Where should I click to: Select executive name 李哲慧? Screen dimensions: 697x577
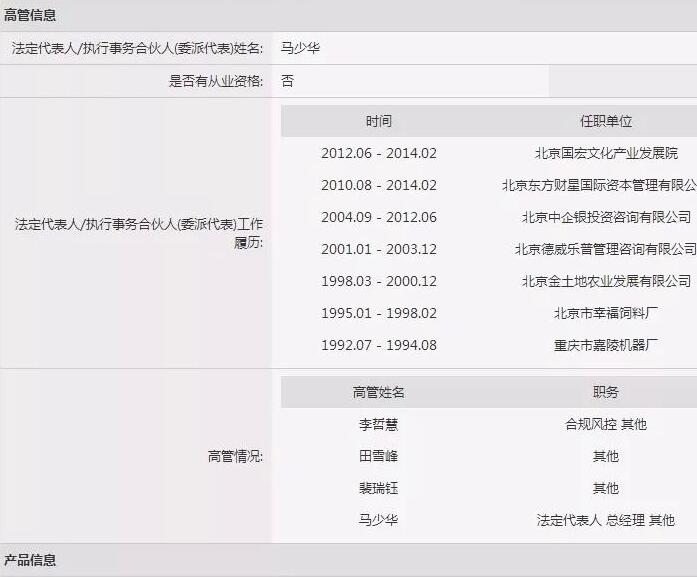pos(379,424)
